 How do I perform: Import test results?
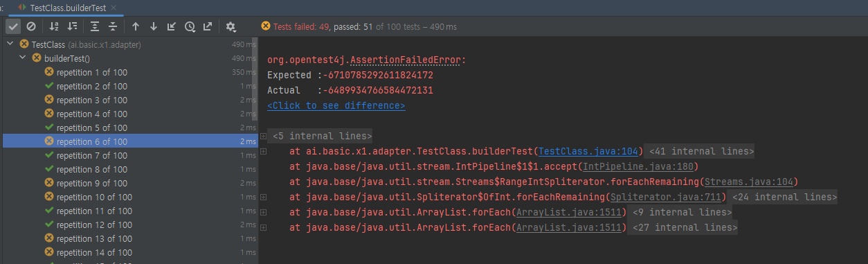coord(172,26)
